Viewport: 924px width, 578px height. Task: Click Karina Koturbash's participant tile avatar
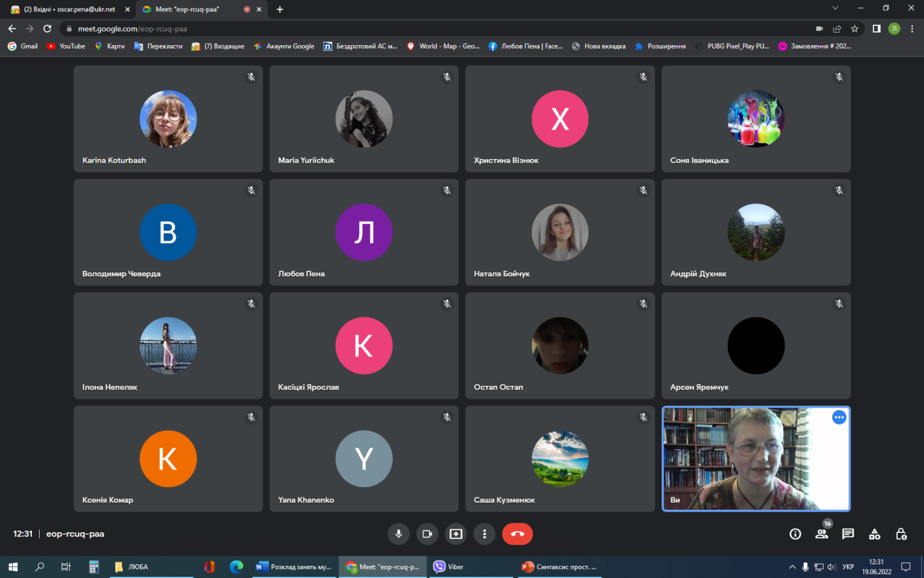(x=168, y=119)
